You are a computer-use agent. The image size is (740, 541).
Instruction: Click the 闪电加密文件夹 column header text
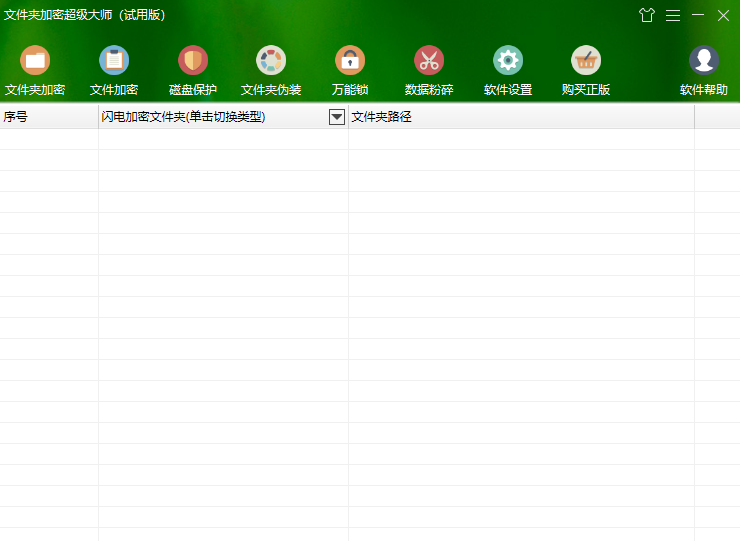pyautogui.click(x=183, y=117)
